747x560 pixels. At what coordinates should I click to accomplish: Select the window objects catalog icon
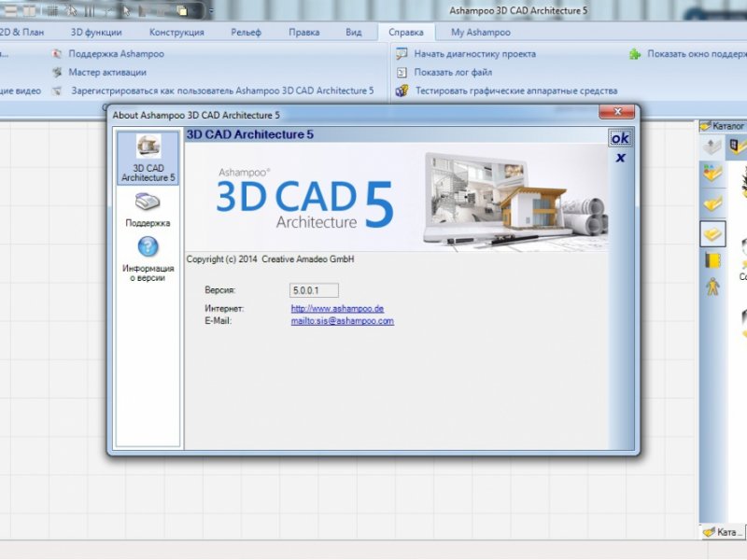(737, 147)
